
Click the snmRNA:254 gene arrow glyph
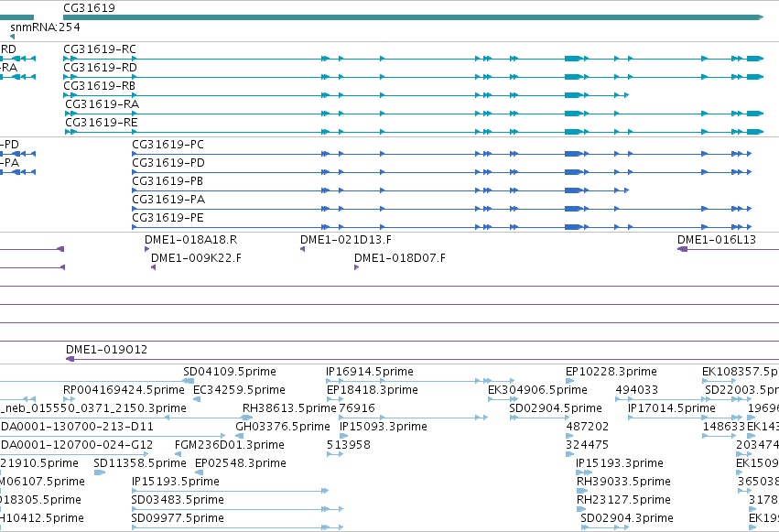click(13, 37)
